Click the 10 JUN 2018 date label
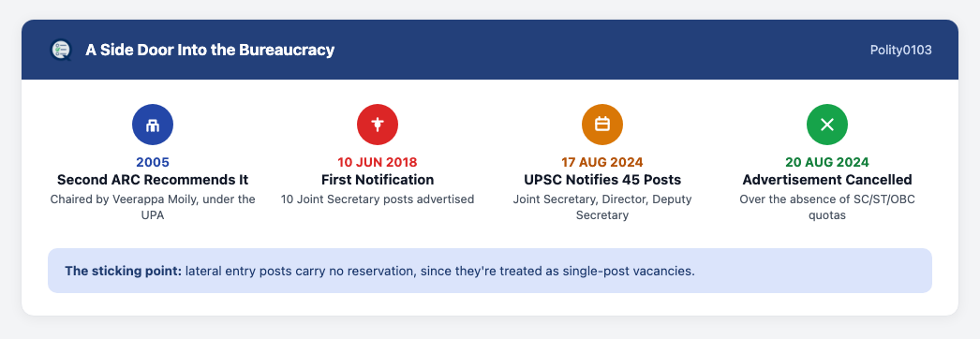The image size is (980, 339). (378, 162)
